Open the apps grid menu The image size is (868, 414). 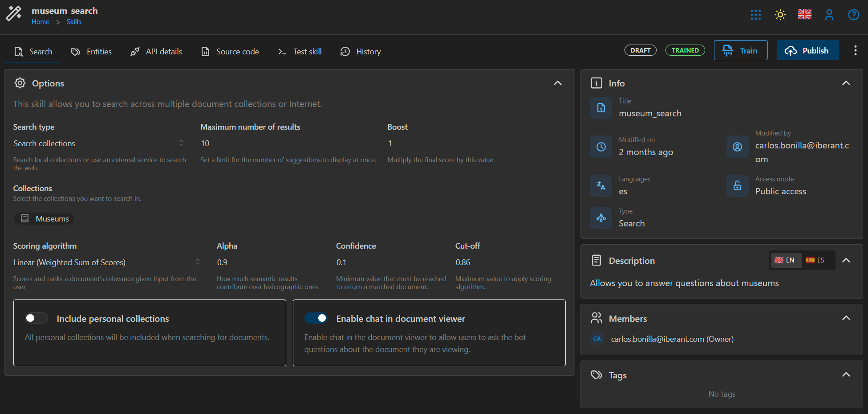[756, 15]
